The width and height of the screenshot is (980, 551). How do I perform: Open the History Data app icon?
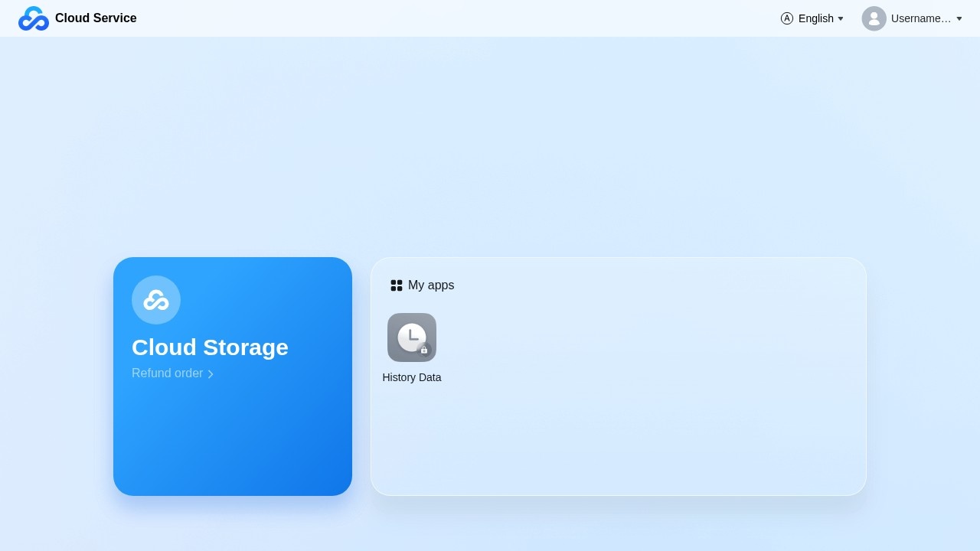412,337
